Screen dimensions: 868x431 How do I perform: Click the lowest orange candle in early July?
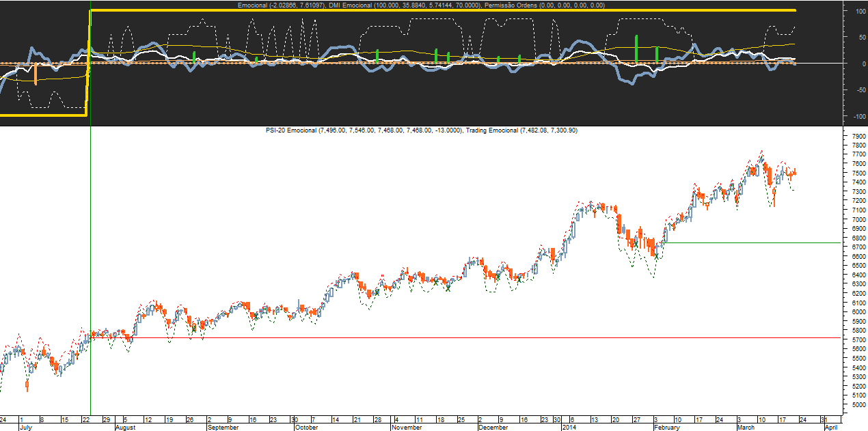[27, 387]
